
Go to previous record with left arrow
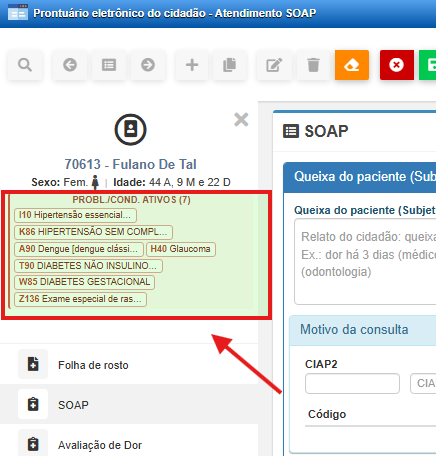[70, 65]
